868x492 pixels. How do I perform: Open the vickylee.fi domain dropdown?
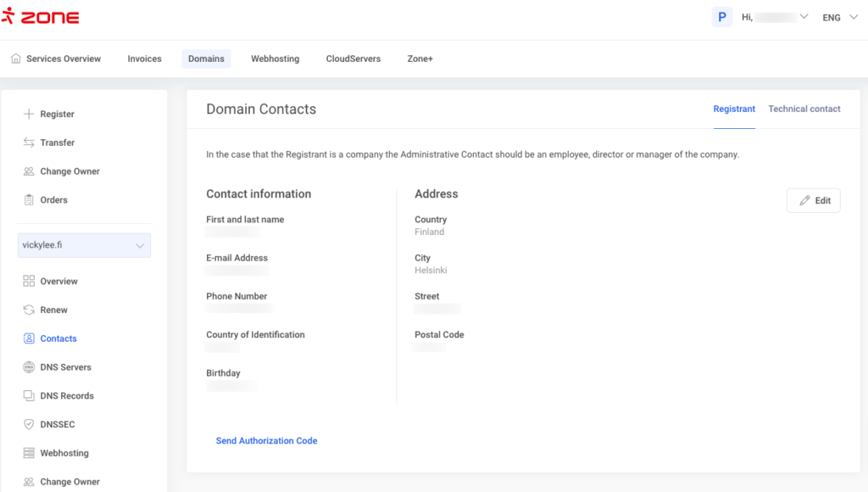84,245
